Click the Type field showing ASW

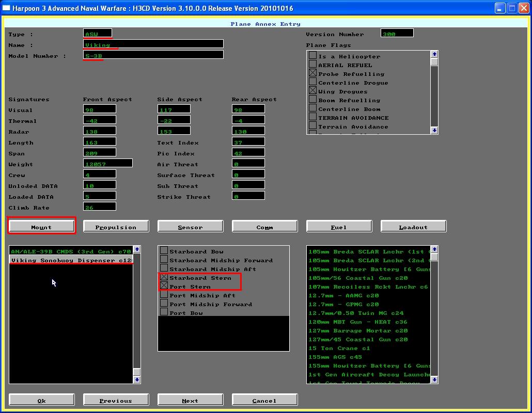tap(98, 33)
